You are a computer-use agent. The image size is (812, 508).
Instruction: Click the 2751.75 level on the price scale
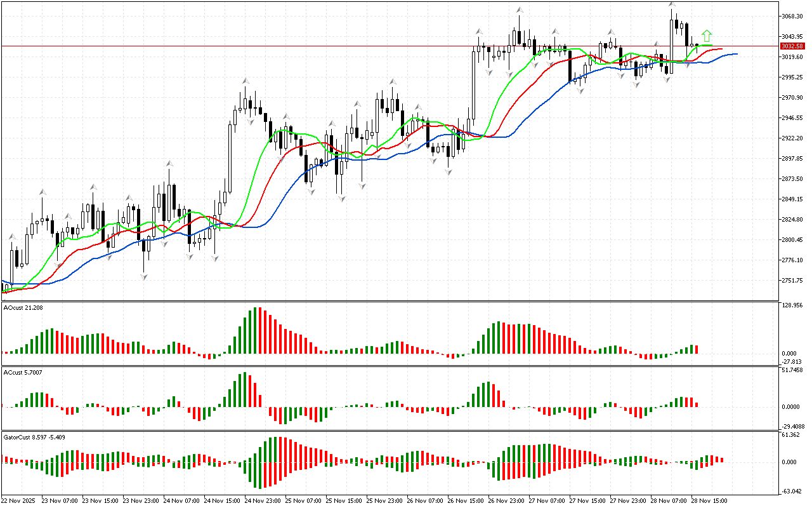793,281
